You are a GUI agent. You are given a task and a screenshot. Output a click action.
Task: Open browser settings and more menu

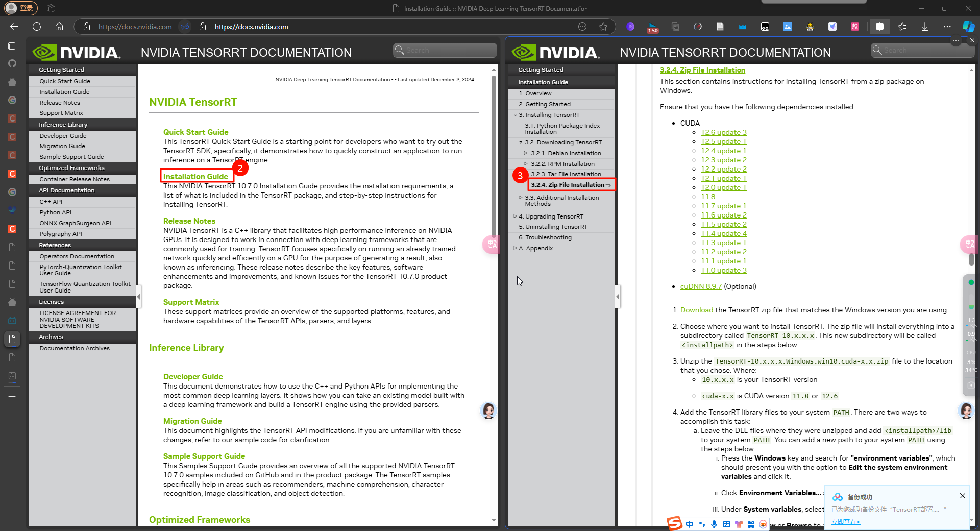(947, 27)
